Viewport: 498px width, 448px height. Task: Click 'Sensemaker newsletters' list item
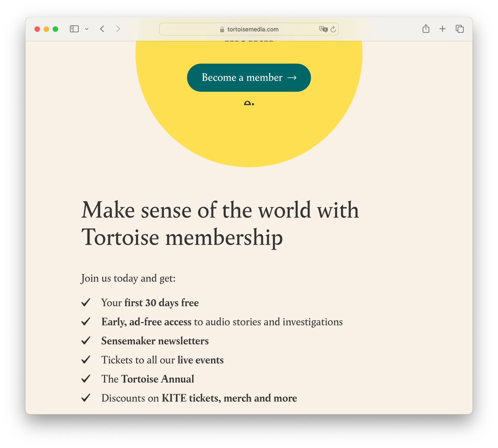pyautogui.click(x=155, y=341)
